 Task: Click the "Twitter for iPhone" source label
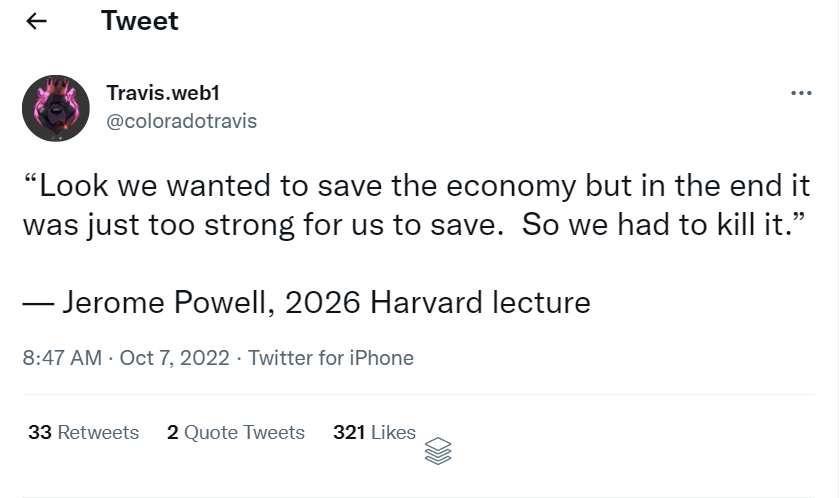(331, 357)
